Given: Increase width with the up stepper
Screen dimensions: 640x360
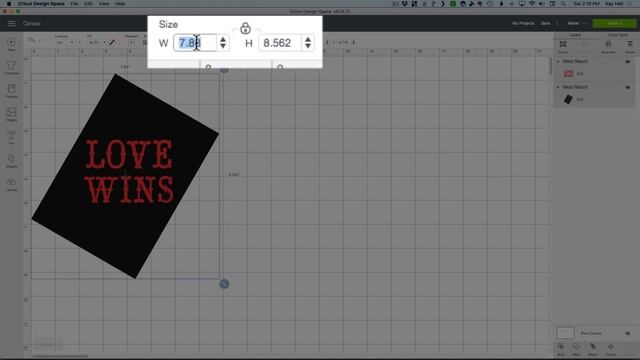Looking at the screenshot, I should pyautogui.click(x=223, y=40).
